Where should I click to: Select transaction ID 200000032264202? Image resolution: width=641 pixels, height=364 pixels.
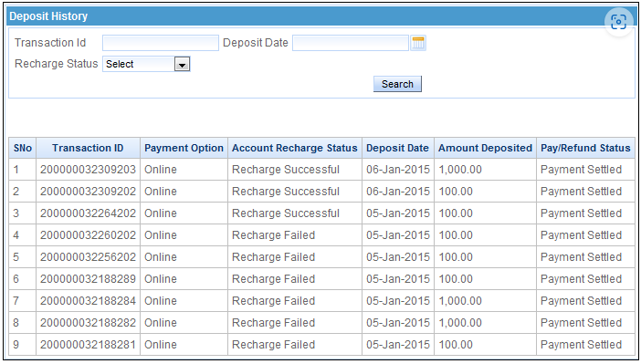pyautogui.click(x=88, y=213)
